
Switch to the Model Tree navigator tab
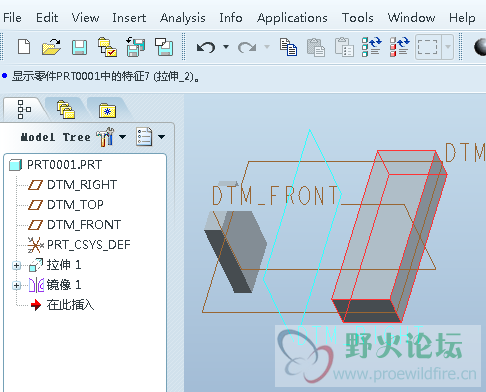pos(24,109)
